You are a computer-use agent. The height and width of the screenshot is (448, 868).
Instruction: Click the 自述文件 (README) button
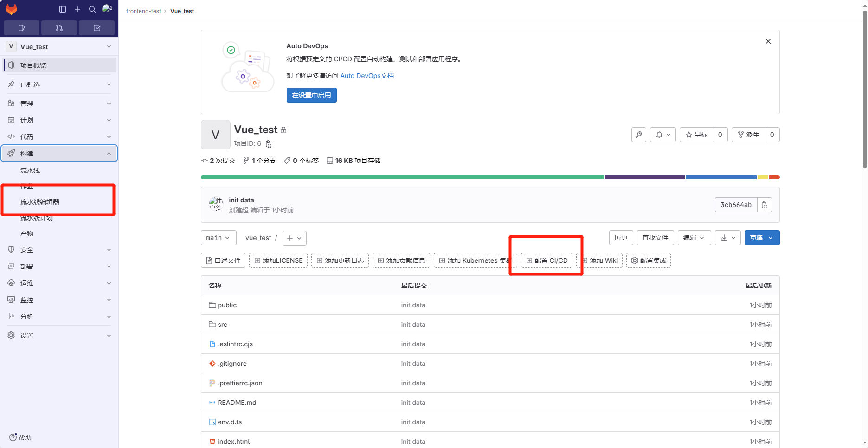coord(223,260)
